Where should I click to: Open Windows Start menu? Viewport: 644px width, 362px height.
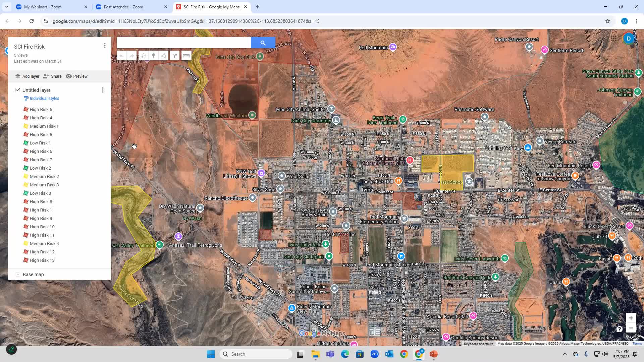[211, 354]
